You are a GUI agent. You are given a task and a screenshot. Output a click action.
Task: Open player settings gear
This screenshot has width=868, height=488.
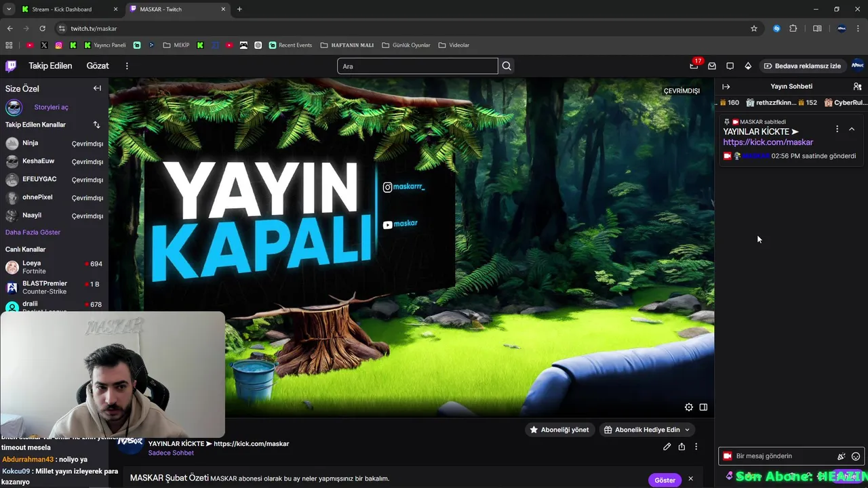(x=689, y=407)
